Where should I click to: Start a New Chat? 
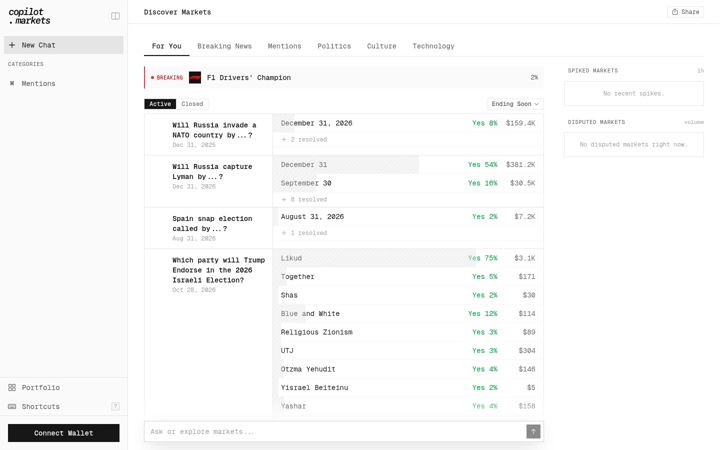pyautogui.click(x=64, y=45)
